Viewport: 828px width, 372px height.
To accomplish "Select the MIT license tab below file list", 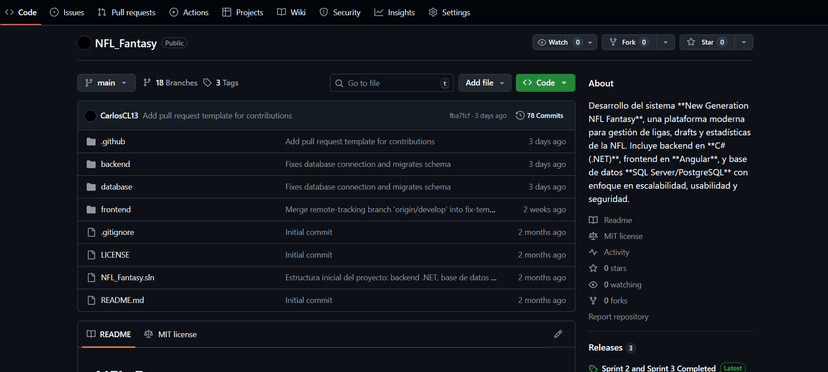I will point(171,334).
